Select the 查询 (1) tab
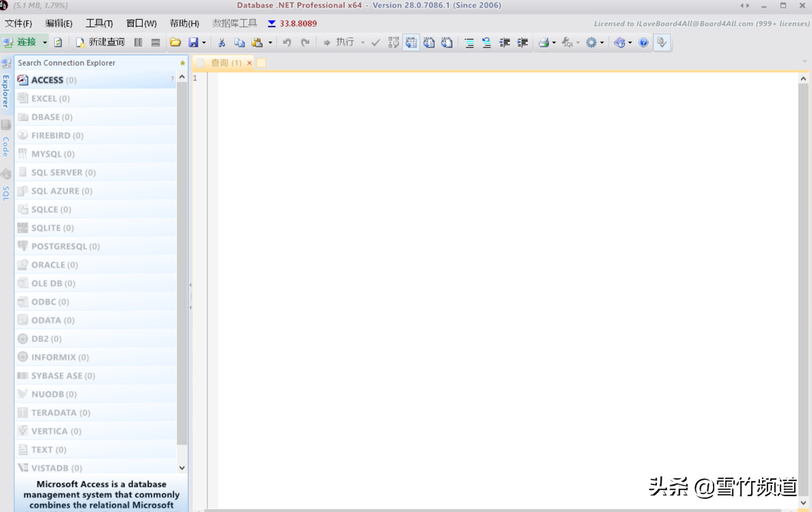Screen dimensions: 812x512 [x=226, y=63]
